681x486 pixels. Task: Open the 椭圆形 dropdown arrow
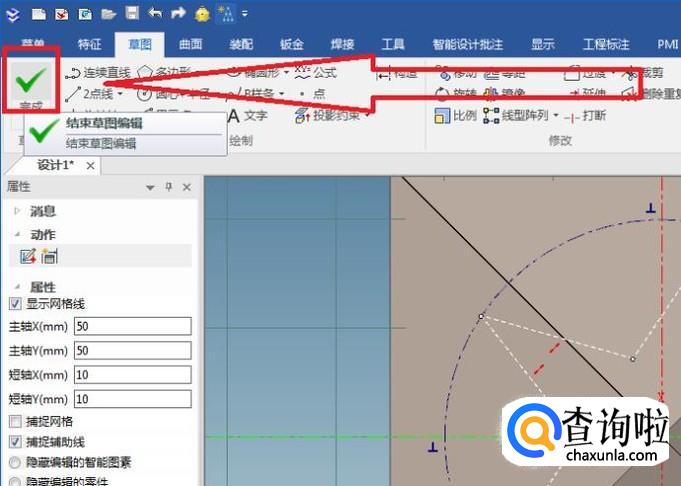click(x=286, y=73)
